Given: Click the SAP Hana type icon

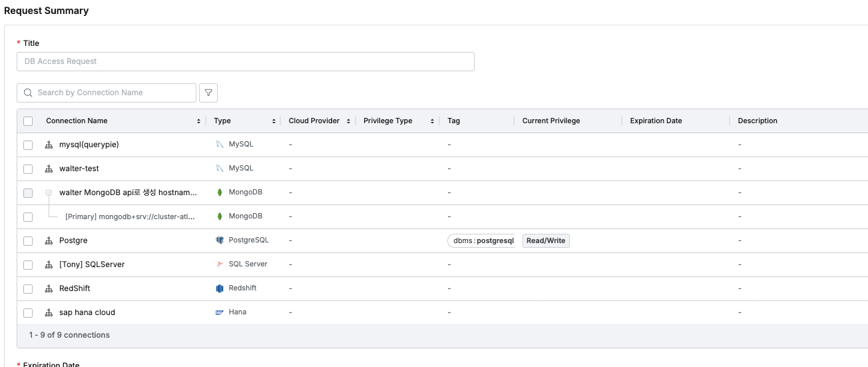Looking at the screenshot, I should tap(220, 312).
